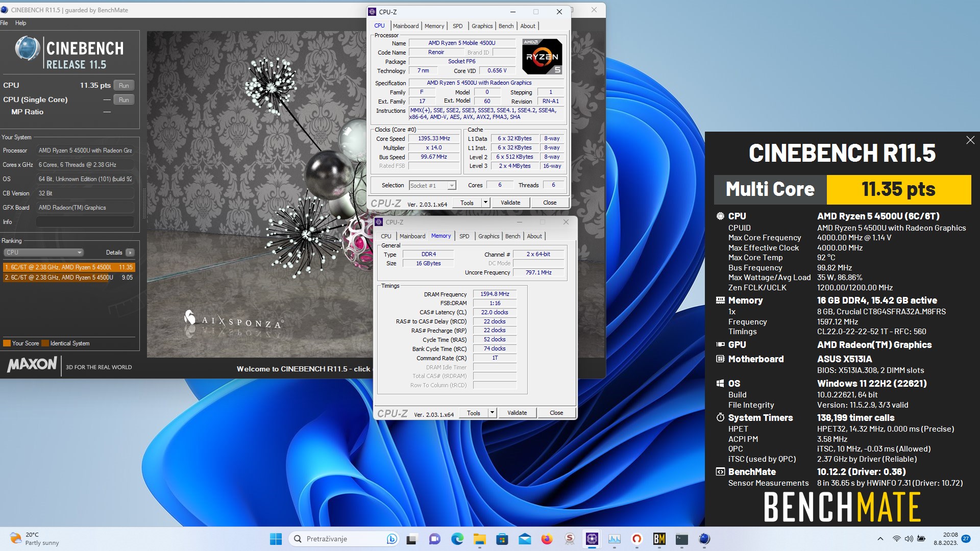The height and width of the screenshot is (551, 980).
Task: Click the Info input field in Cinebench
Action: [85, 222]
